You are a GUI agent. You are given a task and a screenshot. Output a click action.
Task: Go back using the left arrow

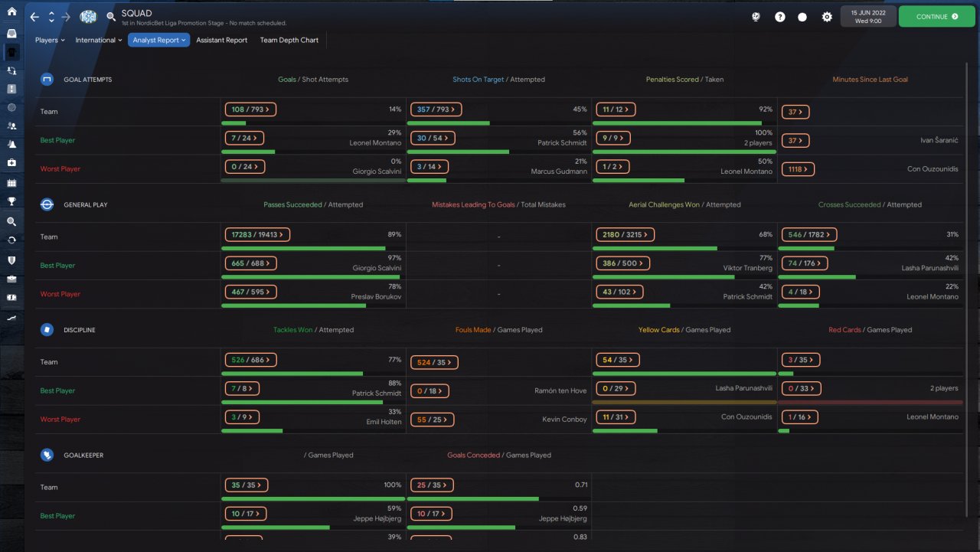[x=34, y=16]
